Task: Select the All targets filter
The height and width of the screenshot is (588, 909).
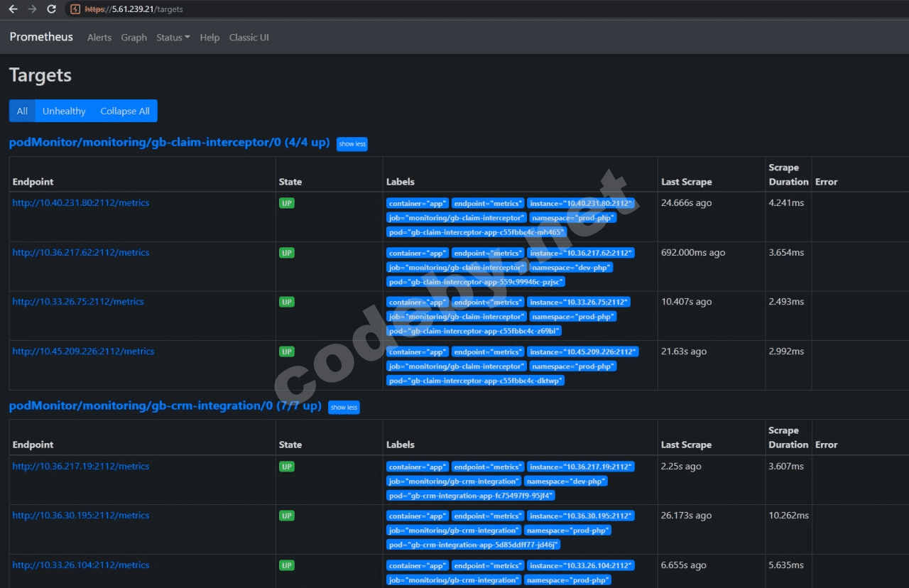Action: (x=22, y=111)
